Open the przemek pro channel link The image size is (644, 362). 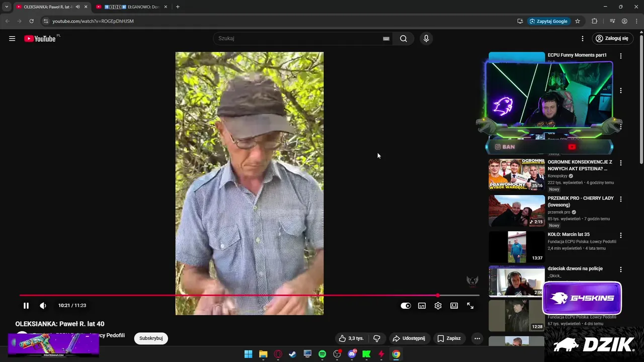coord(559,212)
